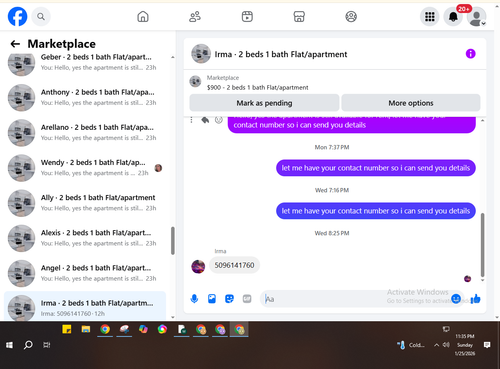Click Irma's chat header avatar
This screenshot has width=500, height=369.
pyautogui.click(x=201, y=54)
